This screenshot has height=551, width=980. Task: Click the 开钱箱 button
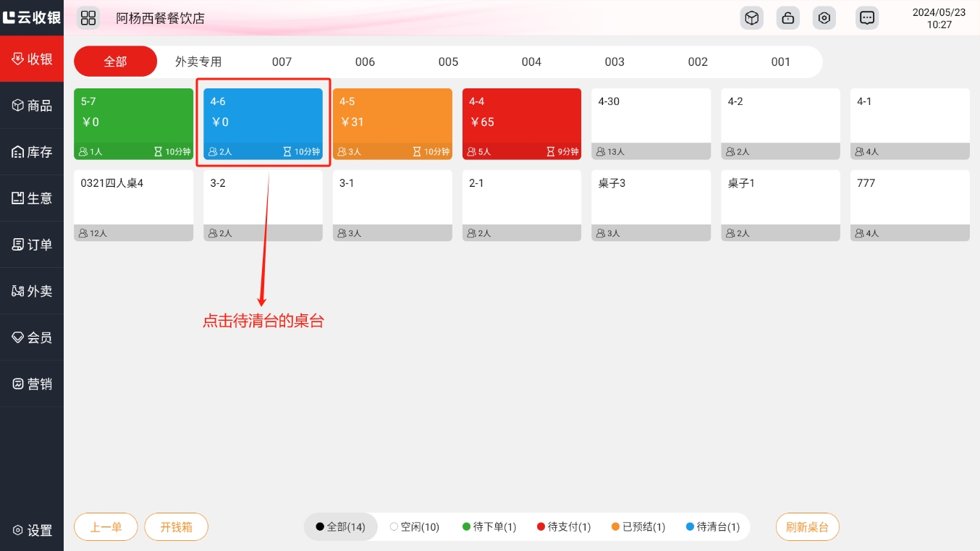pyautogui.click(x=176, y=527)
